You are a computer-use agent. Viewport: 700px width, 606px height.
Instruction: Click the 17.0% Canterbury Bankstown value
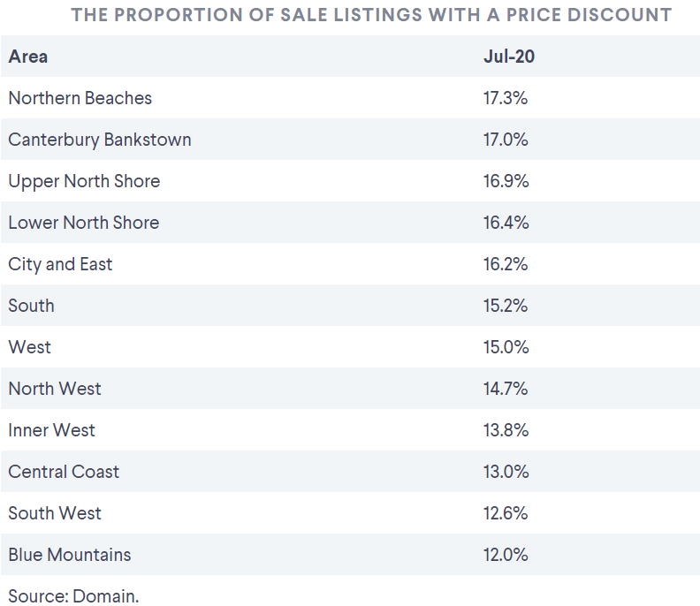[x=506, y=140]
